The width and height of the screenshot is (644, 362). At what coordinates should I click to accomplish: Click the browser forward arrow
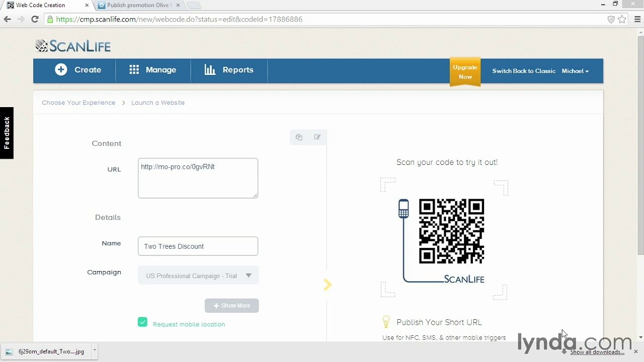pos(21,19)
